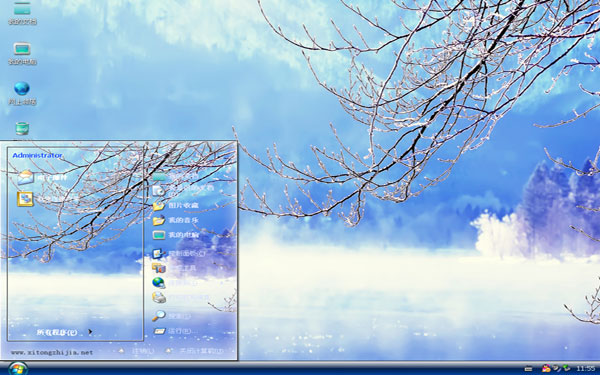
Task: Open the My Computer desktop icon
Action: [x=22, y=54]
